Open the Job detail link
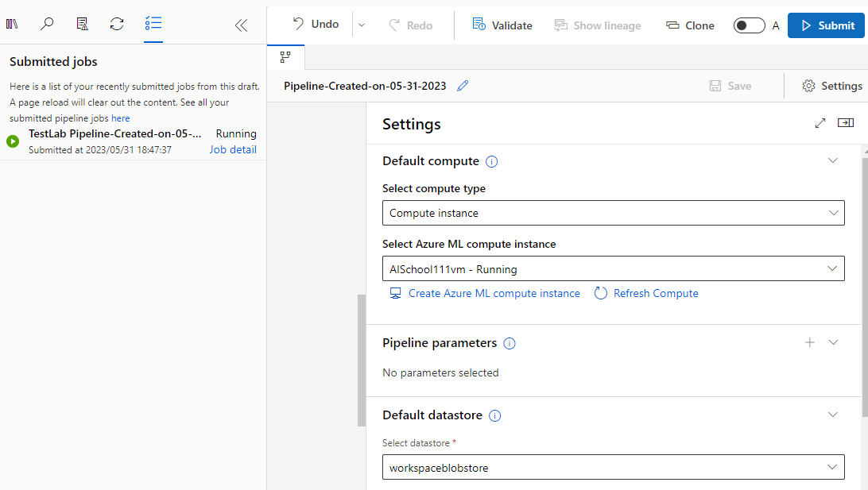Image resolution: width=868 pixels, height=490 pixels. point(233,149)
